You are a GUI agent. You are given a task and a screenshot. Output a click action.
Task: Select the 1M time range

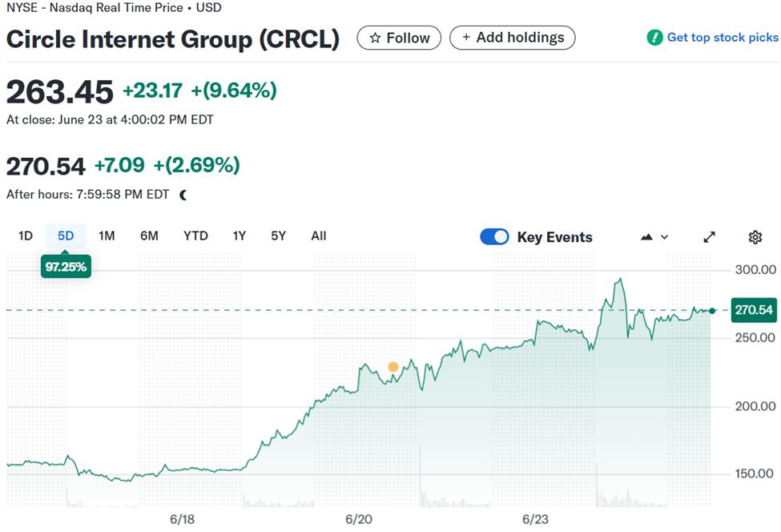(x=107, y=236)
